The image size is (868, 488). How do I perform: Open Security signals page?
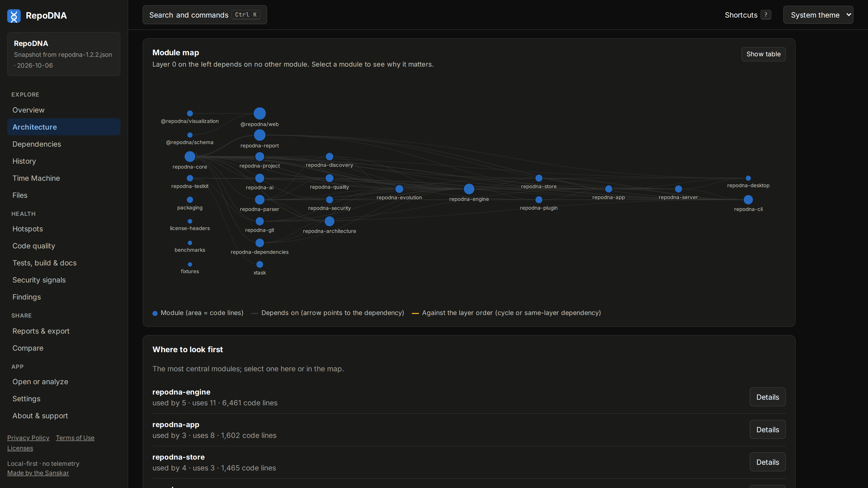(x=64, y=280)
